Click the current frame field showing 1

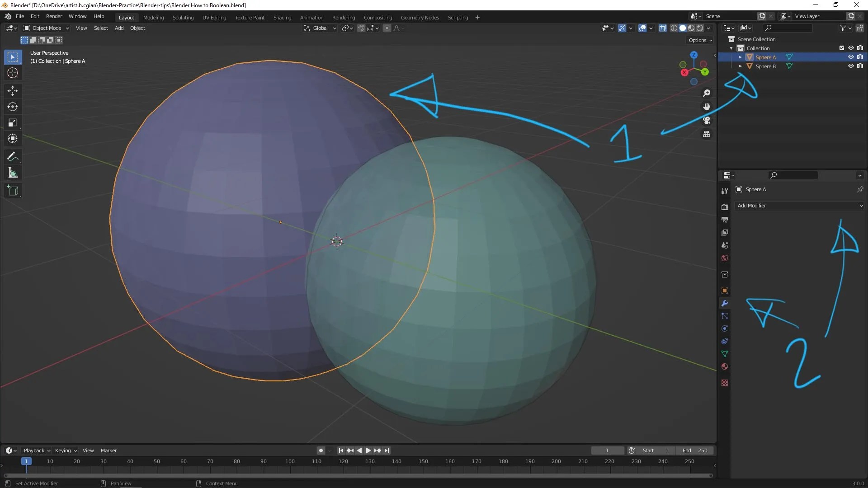(607, 450)
